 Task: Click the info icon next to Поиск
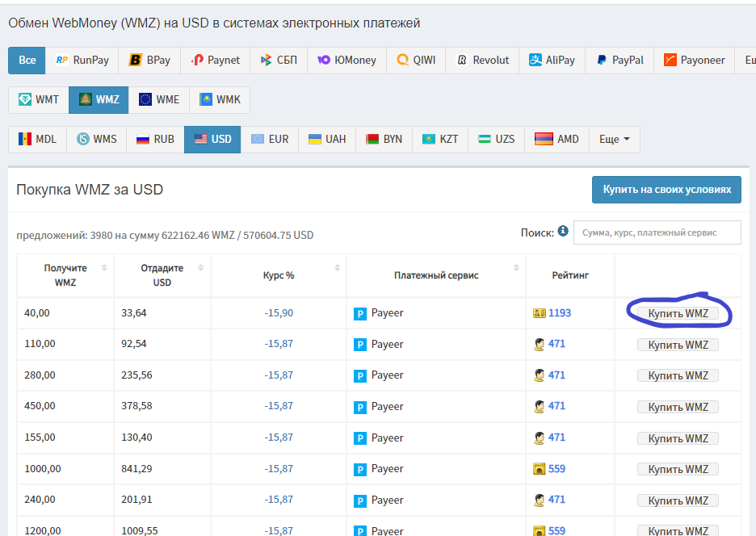(563, 231)
